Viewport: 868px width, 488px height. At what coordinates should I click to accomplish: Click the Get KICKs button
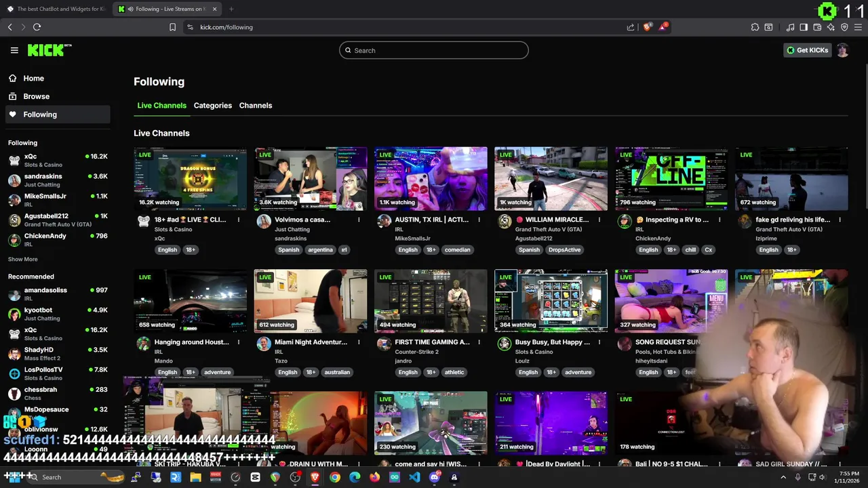pos(807,50)
